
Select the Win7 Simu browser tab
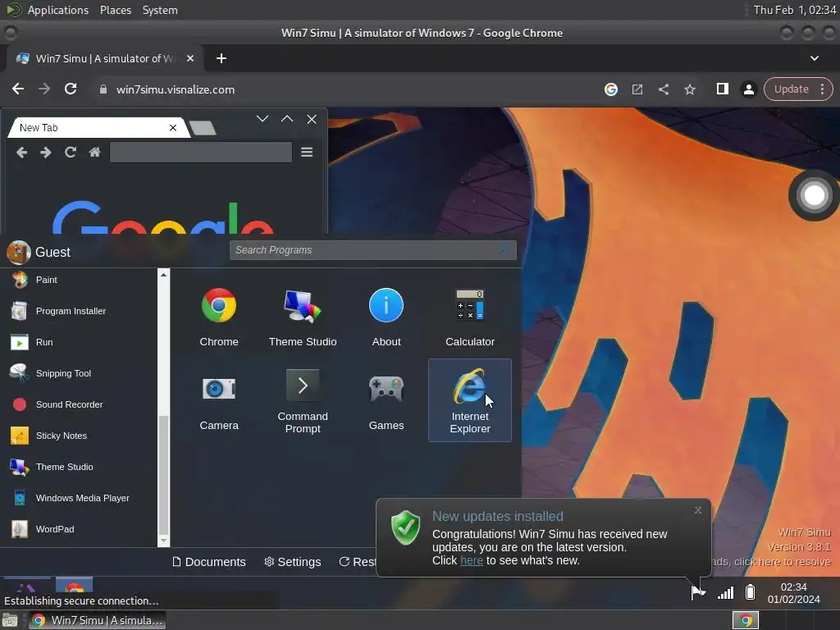[x=104, y=58]
